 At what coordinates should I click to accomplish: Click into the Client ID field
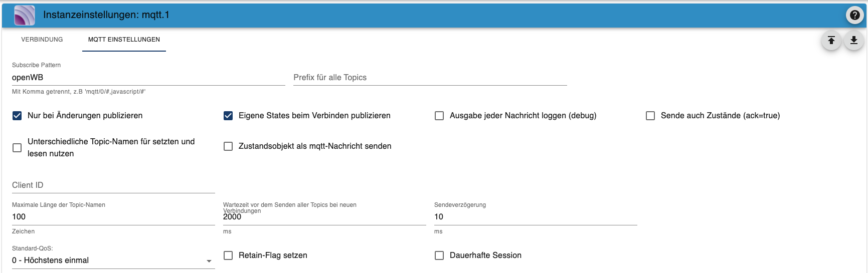point(113,185)
